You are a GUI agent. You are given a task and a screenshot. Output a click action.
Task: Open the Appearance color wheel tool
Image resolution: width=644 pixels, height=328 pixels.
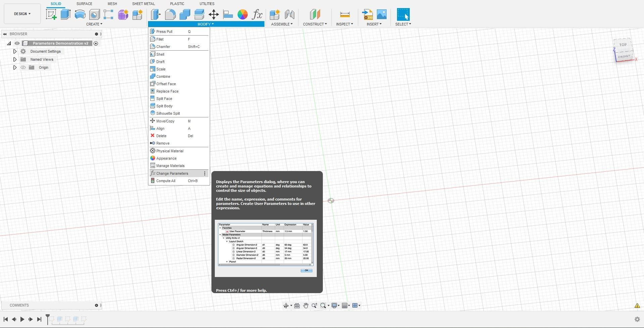(x=243, y=14)
